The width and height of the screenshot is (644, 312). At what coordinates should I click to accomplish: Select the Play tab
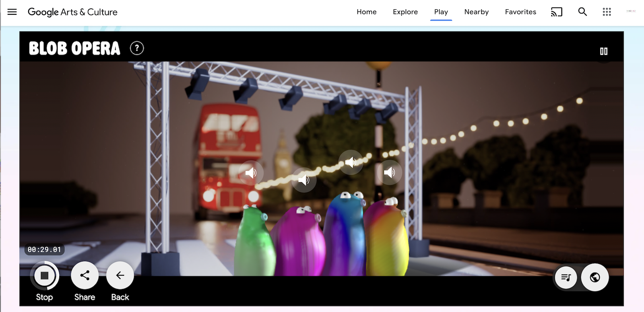[x=441, y=12]
